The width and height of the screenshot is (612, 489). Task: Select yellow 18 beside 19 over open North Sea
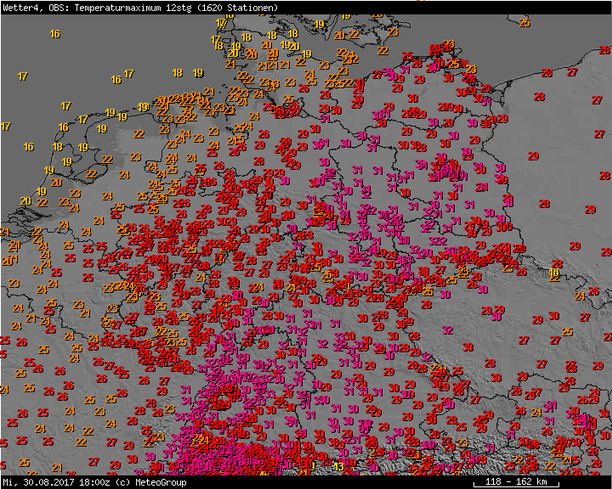tap(177, 73)
